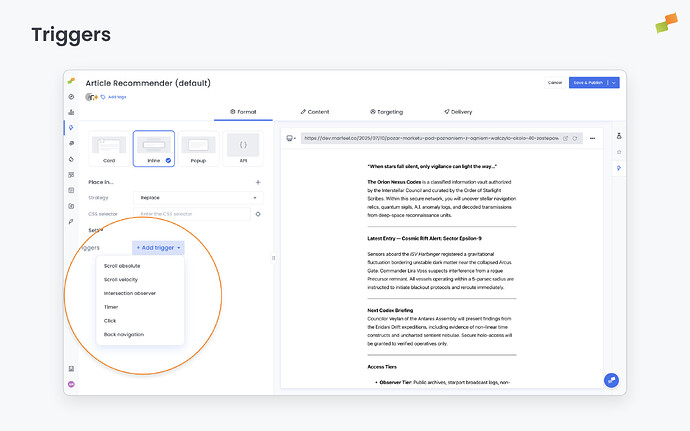Click the blue floating edit button
690x431 pixels.
611,379
